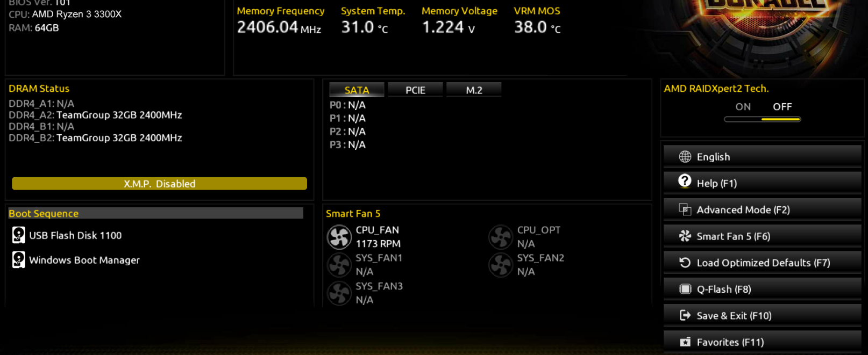
Task: Click the CPU_OPT fan icon
Action: [501, 237]
